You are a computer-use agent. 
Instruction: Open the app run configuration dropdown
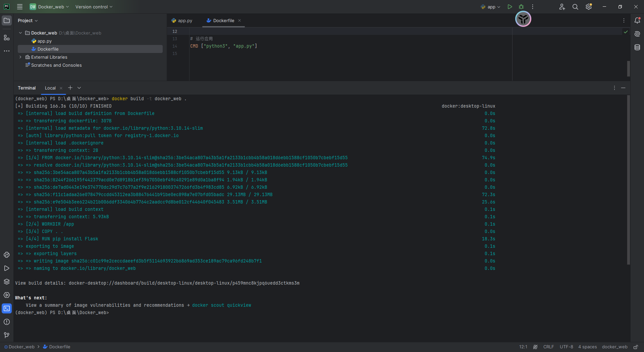[491, 7]
